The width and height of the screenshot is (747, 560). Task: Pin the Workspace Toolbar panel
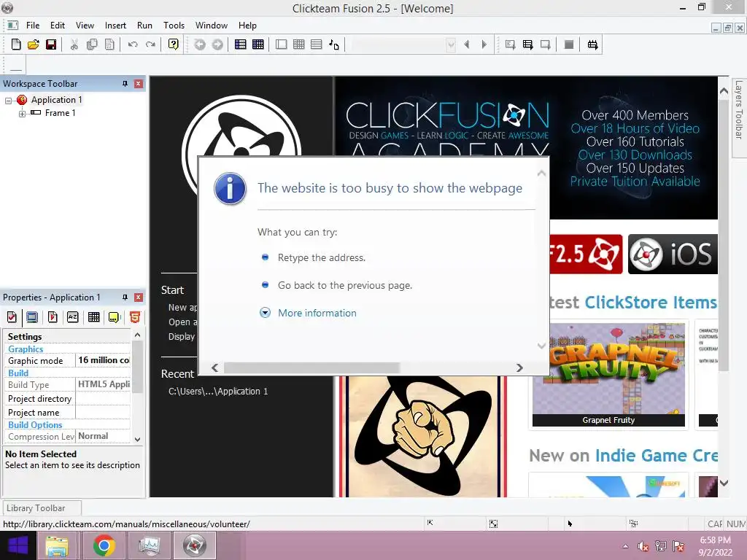coord(125,84)
